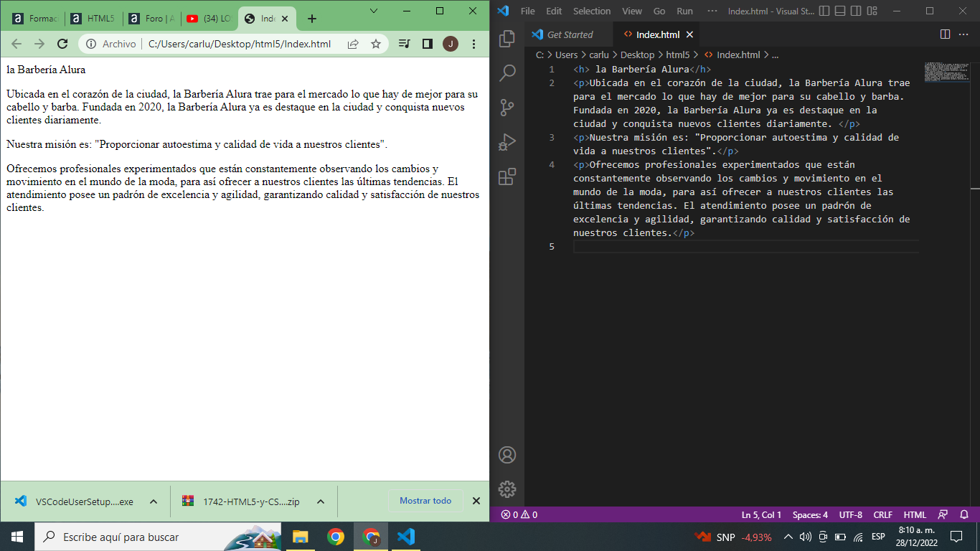Open the File menu in VS Code
This screenshot has width=980, height=551.
click(x=527, y=11)
